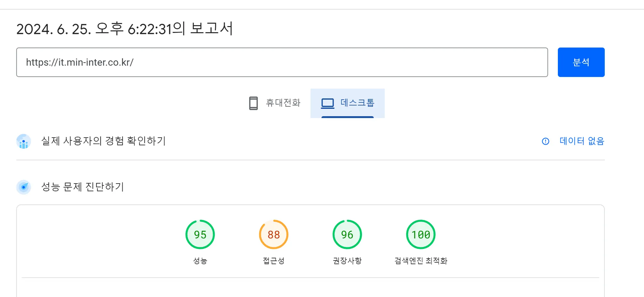The height and width of the screenshot is (297, 644).
Task: Click the 96 권장사항 progress ring
Action: 347,234
